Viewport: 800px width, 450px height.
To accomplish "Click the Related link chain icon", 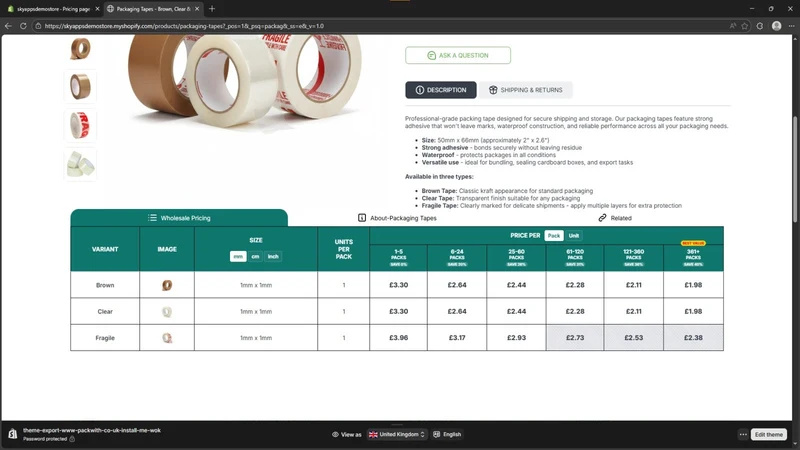I will click(602, 218).
